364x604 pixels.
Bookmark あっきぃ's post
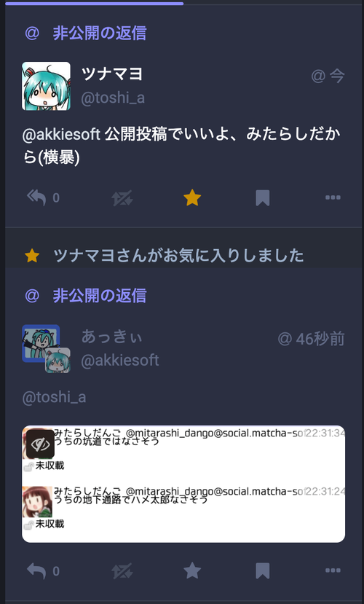(x=262, y=571)
